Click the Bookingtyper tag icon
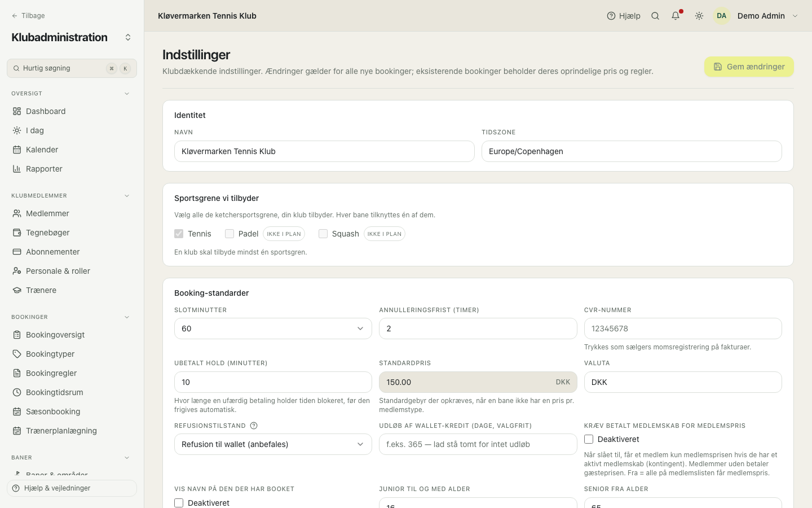The width and height of the screenshot is (812, 508). point(17,354)
